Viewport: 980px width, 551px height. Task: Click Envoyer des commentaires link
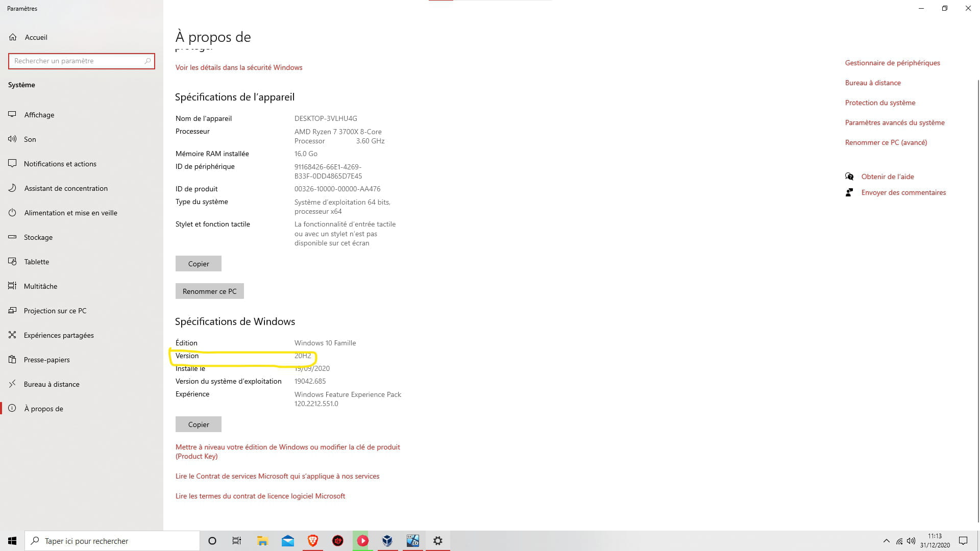tap(904, 192)
